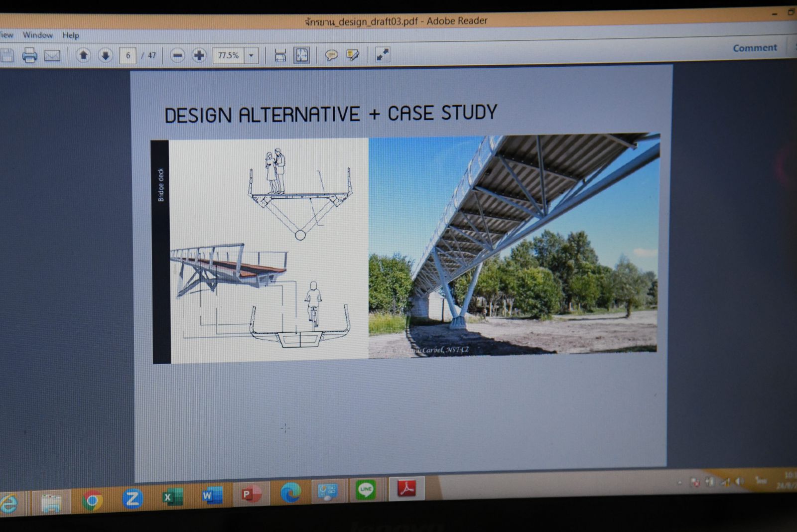797x532 pixels.
Task: Click the page number field showing 6
Action: tap(128, 55)
